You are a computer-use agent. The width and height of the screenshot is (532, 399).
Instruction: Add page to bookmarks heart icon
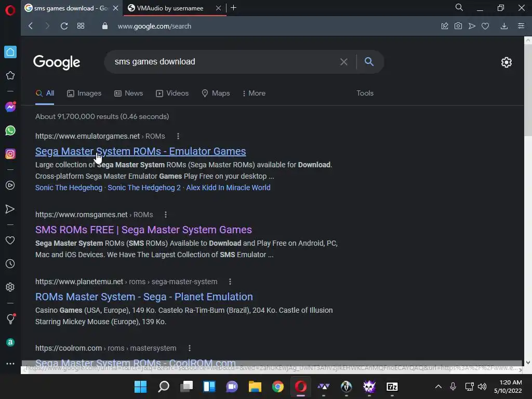pos(485,26)
